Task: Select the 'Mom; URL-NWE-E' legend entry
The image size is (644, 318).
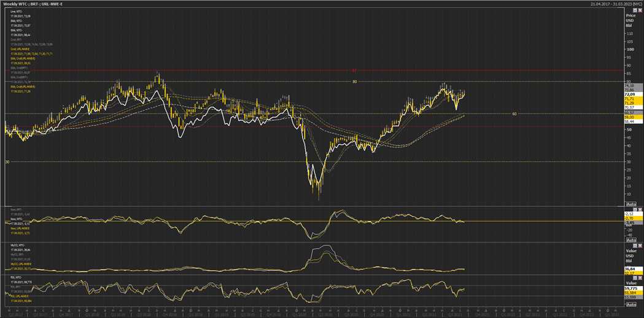Action: point(20,228)
